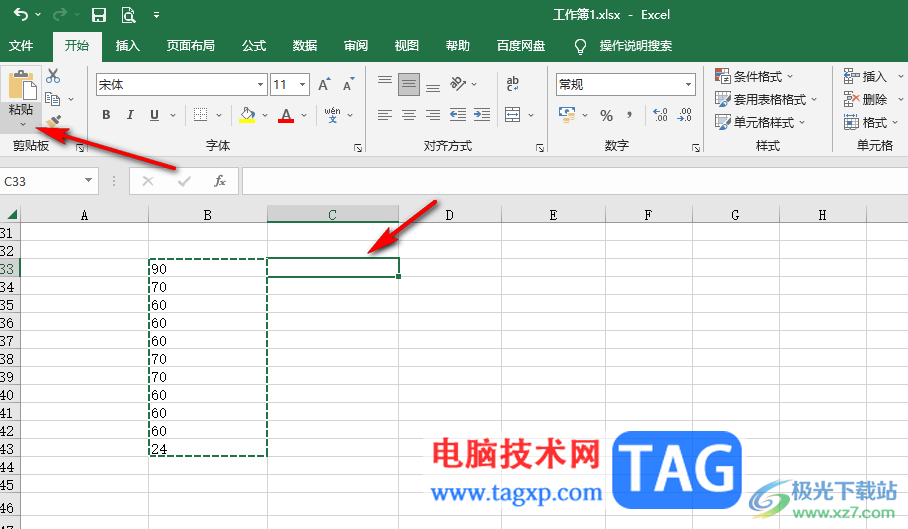Click 条件格式 button

point(753,76)
